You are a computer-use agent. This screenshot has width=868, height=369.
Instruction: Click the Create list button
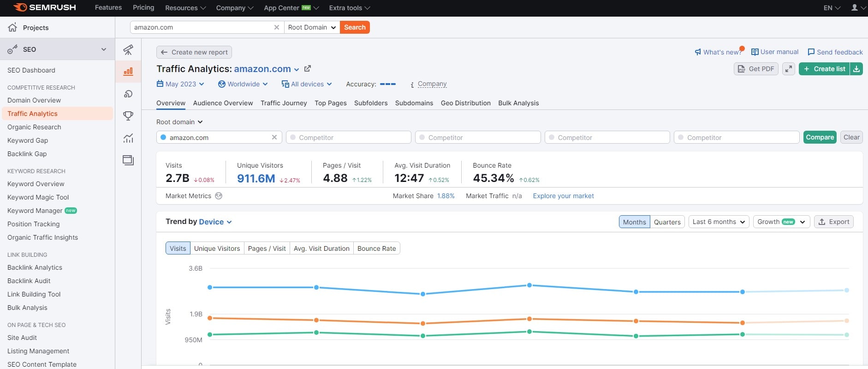(824, 69)
